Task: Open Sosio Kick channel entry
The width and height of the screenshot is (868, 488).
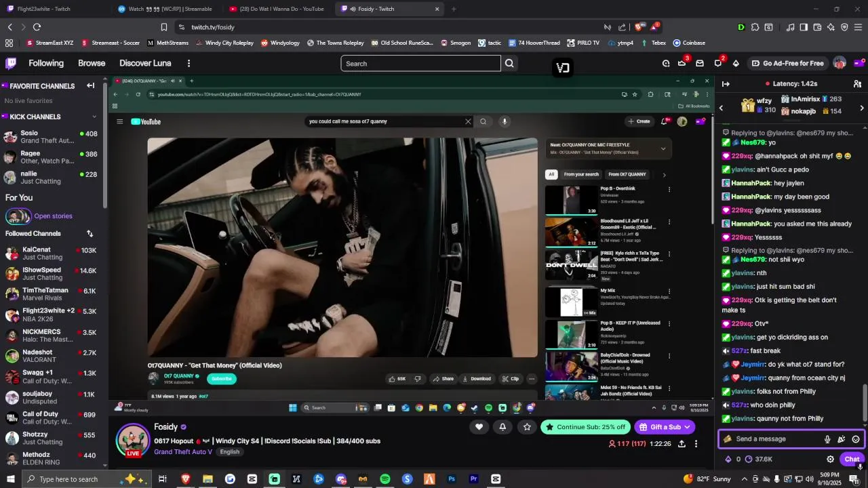Action: point(52,137)
